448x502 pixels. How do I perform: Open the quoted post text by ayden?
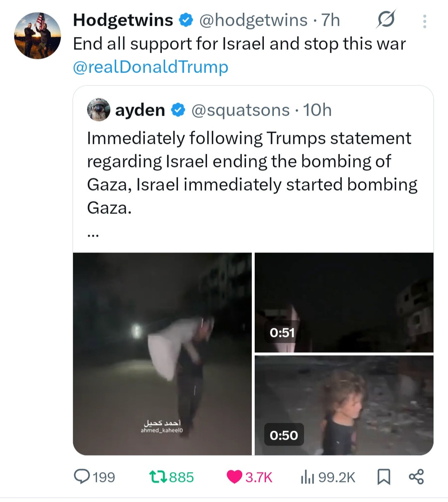click(x=252, y=173)
